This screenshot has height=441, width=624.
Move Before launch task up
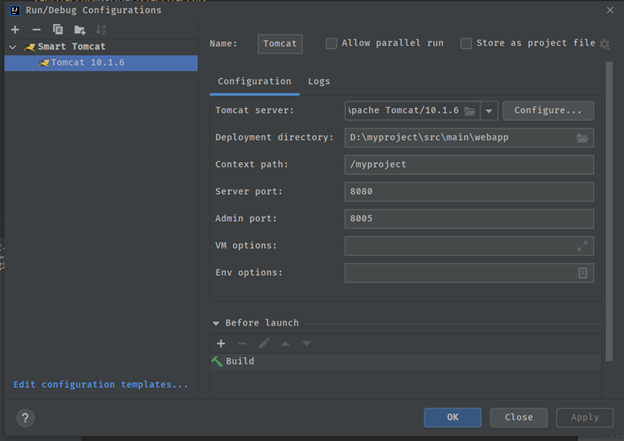point(285,343)
